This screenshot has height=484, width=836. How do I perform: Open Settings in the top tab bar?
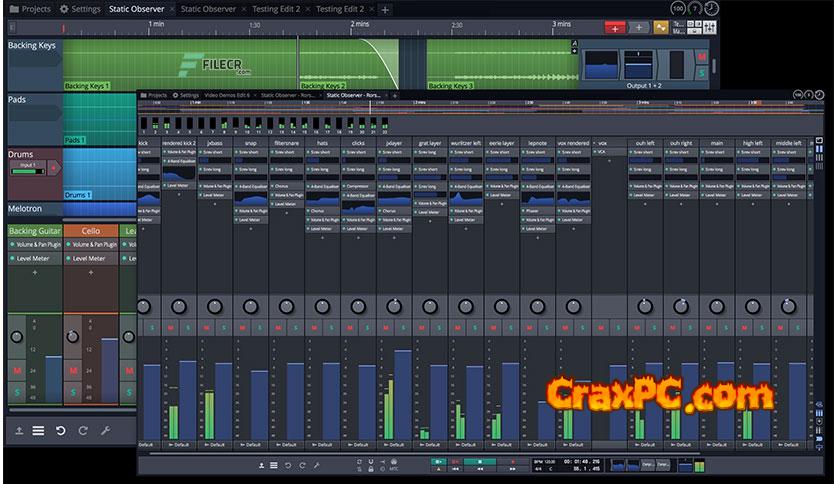point(80,9)
